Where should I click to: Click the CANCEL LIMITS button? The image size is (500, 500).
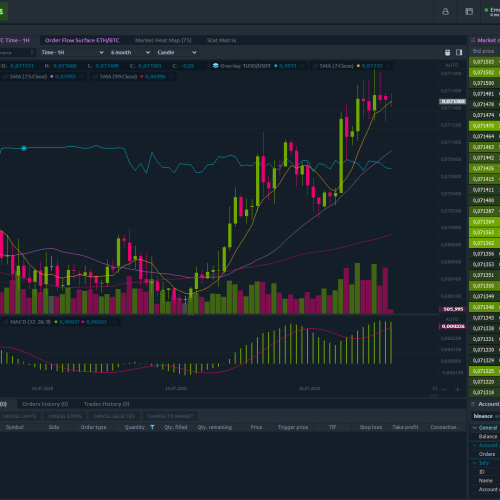[19, 416]
